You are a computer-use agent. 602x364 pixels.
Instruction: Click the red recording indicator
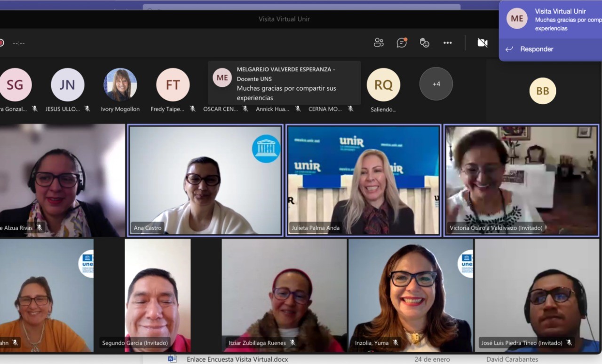(x=1, y=43)
